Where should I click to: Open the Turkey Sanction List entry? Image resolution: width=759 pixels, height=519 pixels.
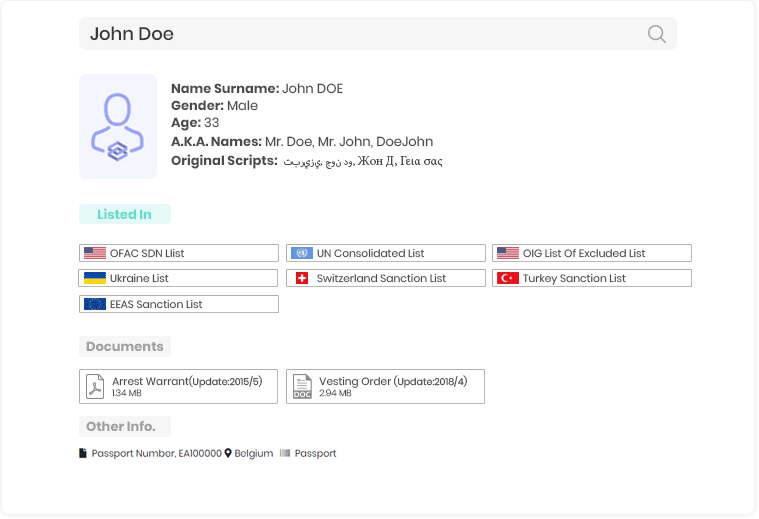coord(592,278)
